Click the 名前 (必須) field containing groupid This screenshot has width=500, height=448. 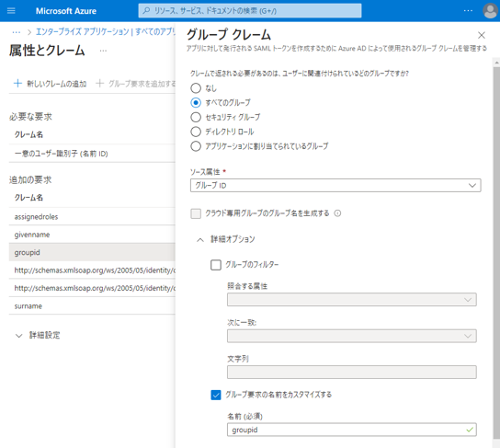[352, 430]
